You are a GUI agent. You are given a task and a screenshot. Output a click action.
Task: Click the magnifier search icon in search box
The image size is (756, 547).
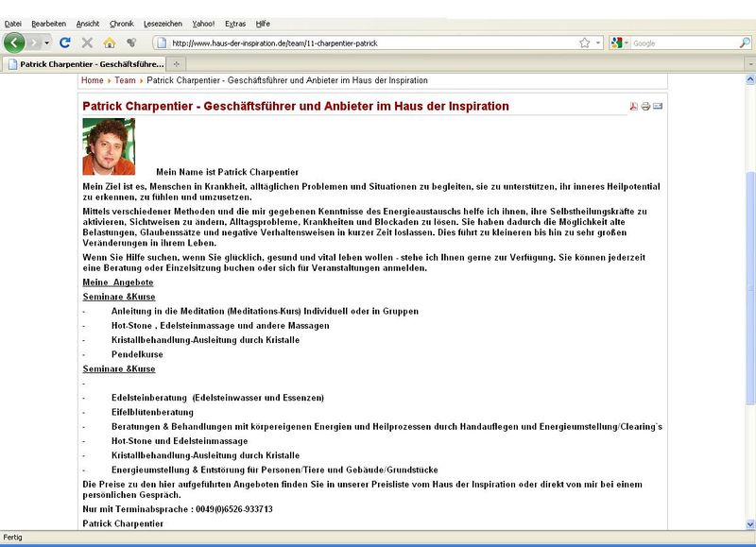click(x=744, y=43)
